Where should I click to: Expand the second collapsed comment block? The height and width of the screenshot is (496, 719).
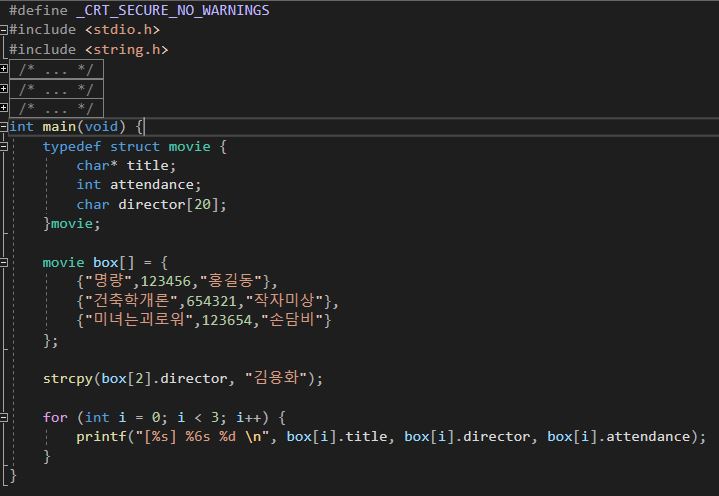click(4, 88)
